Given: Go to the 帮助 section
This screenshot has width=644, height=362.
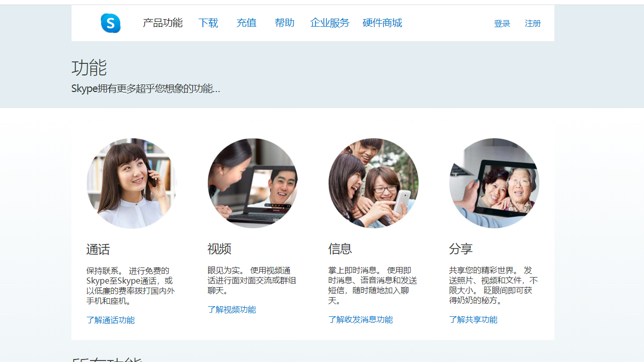Looking at the screenshot, I should [284, 23].
